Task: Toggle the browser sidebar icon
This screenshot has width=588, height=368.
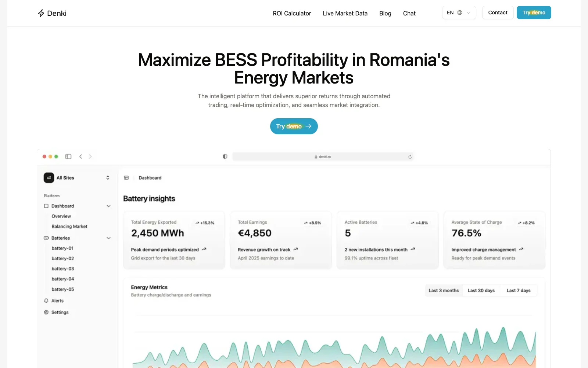Action: (68, 156)
